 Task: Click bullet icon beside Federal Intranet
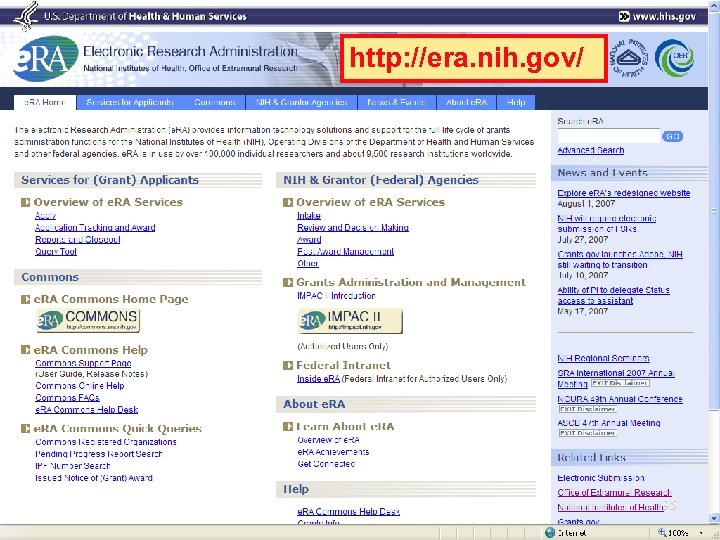tap(288, 366)
